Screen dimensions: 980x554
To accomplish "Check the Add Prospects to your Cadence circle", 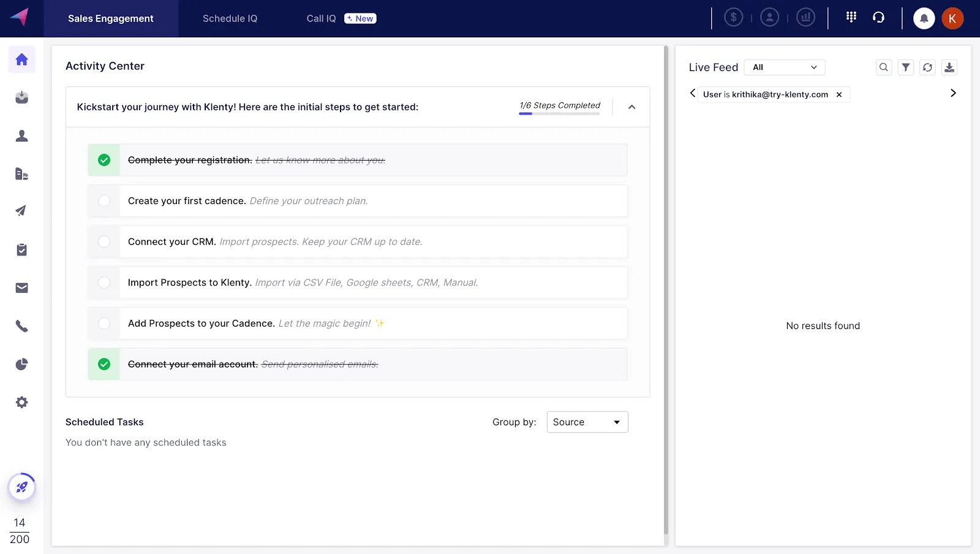I will [x=104, y=323].
